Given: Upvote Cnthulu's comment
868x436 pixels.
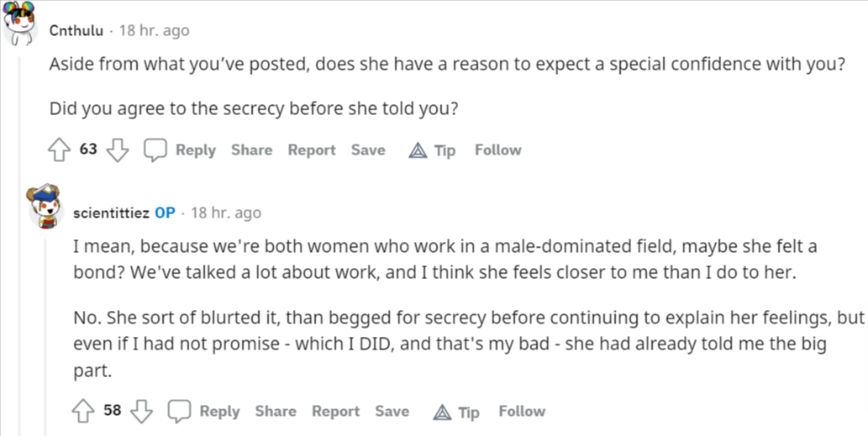Looking at the screenshot, I should [59, 150].
